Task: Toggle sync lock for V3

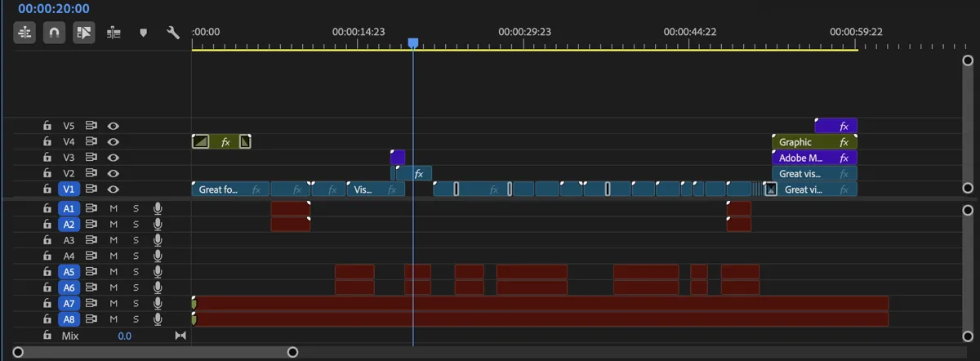Action: click(91, 158)
